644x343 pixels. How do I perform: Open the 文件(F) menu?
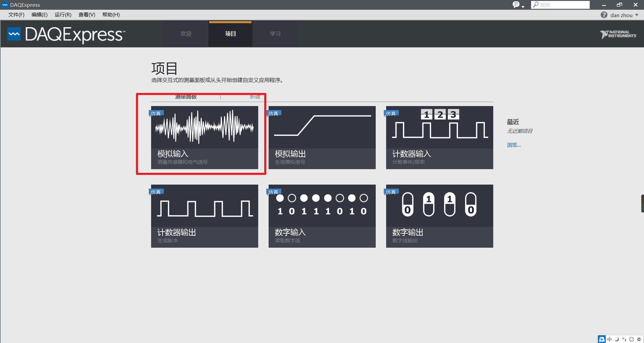coord(16,14)
